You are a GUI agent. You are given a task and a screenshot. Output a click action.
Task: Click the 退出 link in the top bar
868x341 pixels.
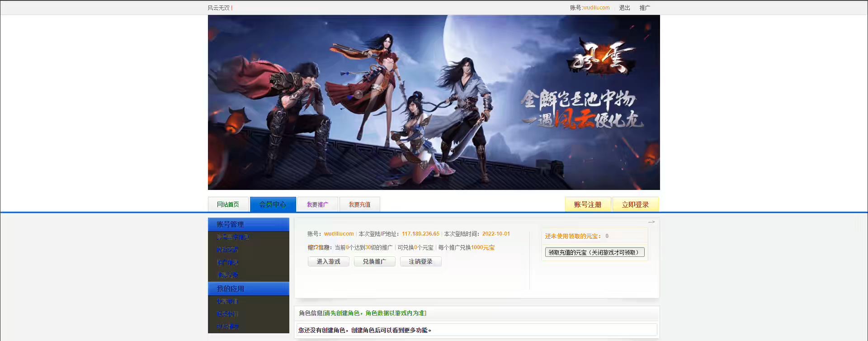[624, 8]
